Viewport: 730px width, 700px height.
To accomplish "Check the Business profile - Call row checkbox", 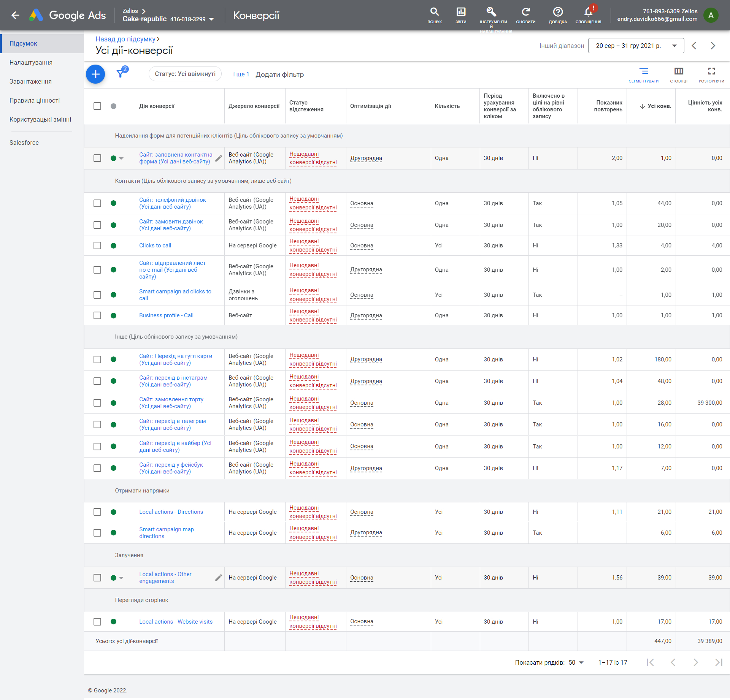I will pyautogui.click(x=97, y=315).
